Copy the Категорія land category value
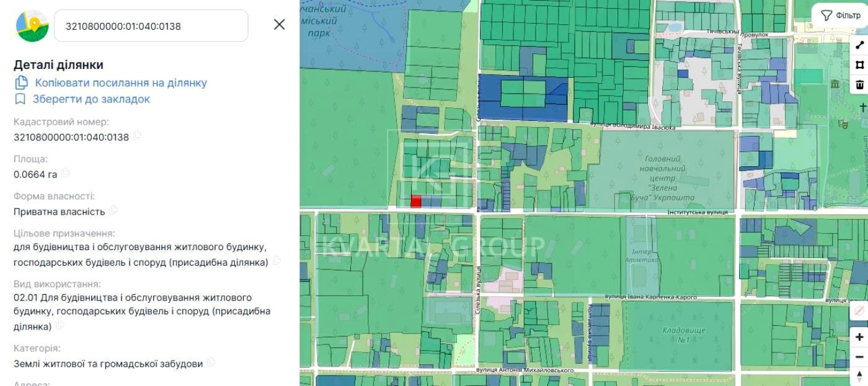The image size is (868, 386). 211,362
